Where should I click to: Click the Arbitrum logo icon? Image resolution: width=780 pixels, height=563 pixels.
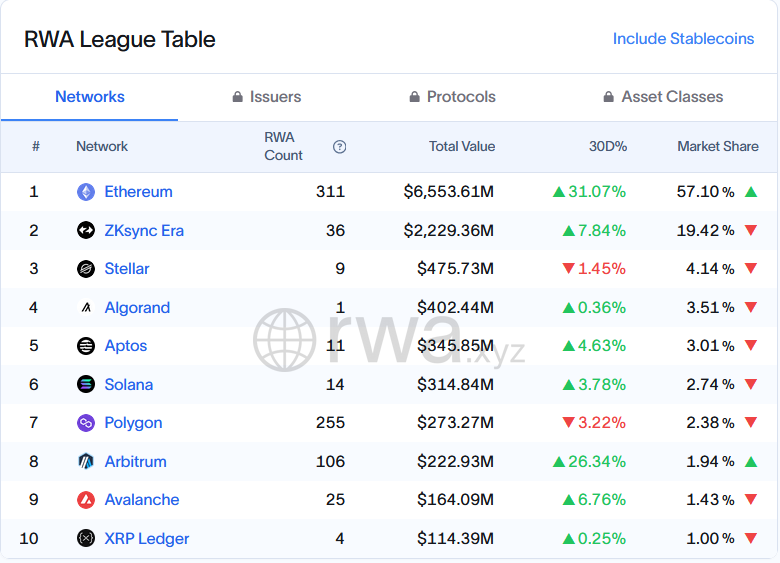[86, 462]
